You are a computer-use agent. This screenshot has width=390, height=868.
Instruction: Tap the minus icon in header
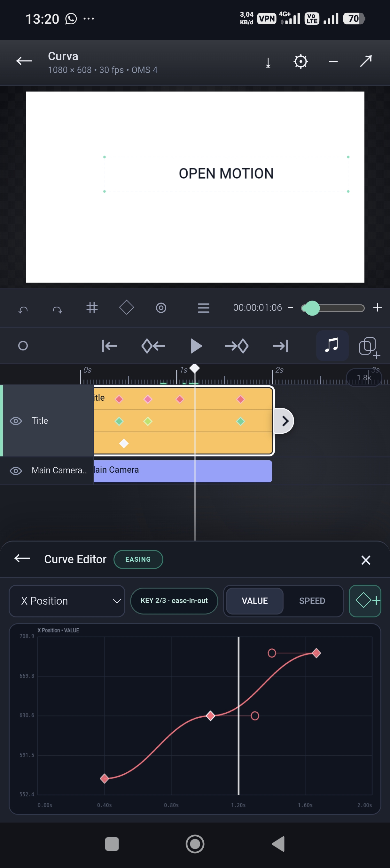333,61
